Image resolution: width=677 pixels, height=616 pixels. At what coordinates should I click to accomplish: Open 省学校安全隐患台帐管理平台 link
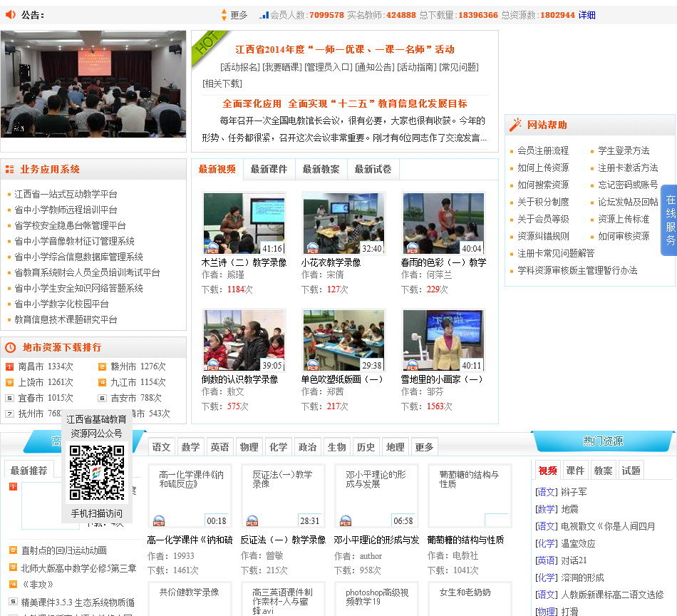[x=70, y=225]
